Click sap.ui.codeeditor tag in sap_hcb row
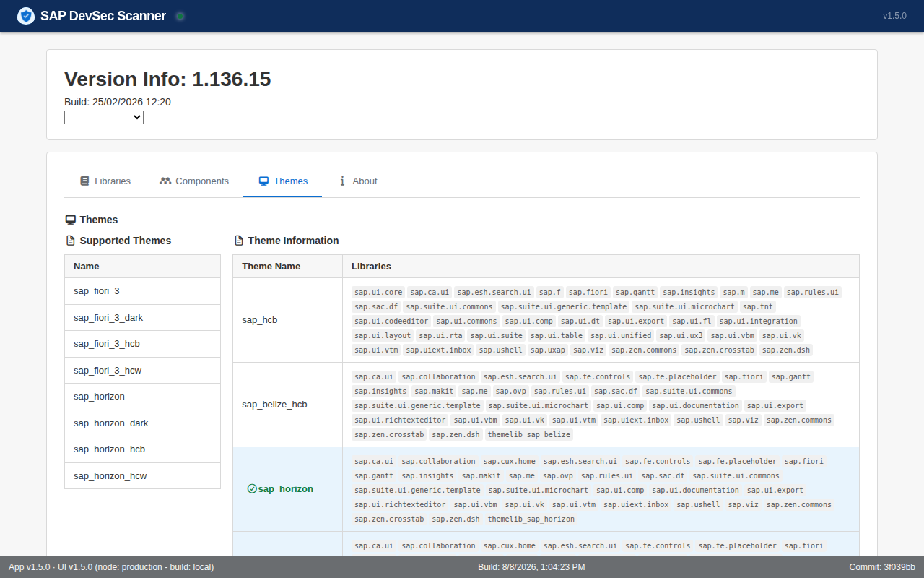This screenshot has height=578, width=924. (391, 322)
